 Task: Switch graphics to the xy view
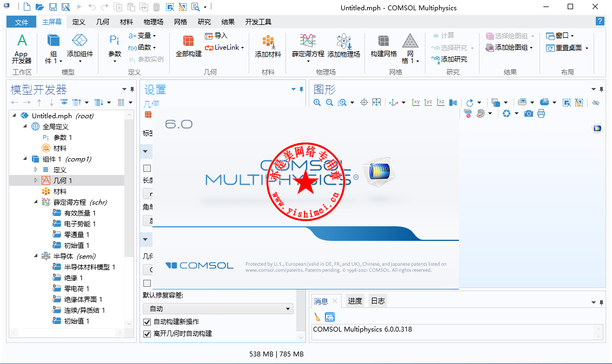coord(416,103)
